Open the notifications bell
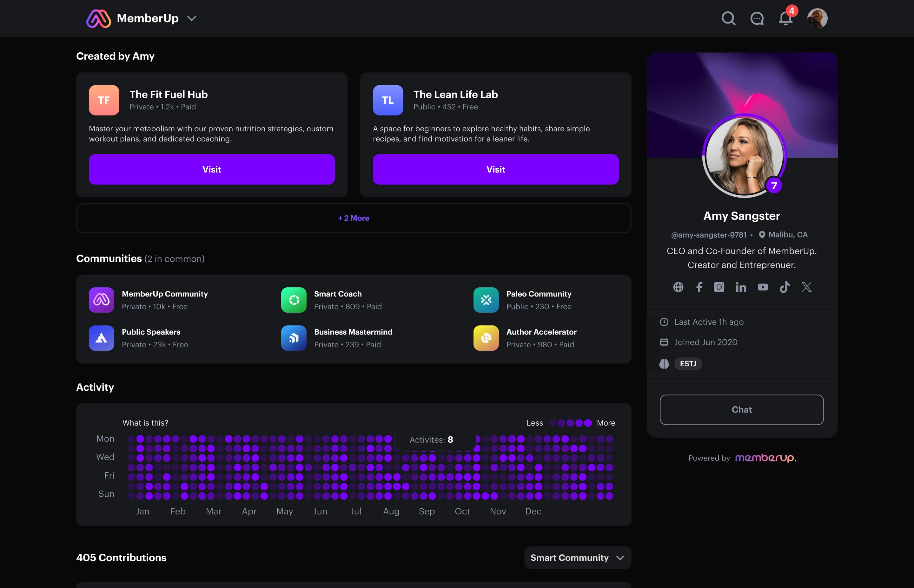This screenshot has width=914, height=588. [x=785, y=18]
